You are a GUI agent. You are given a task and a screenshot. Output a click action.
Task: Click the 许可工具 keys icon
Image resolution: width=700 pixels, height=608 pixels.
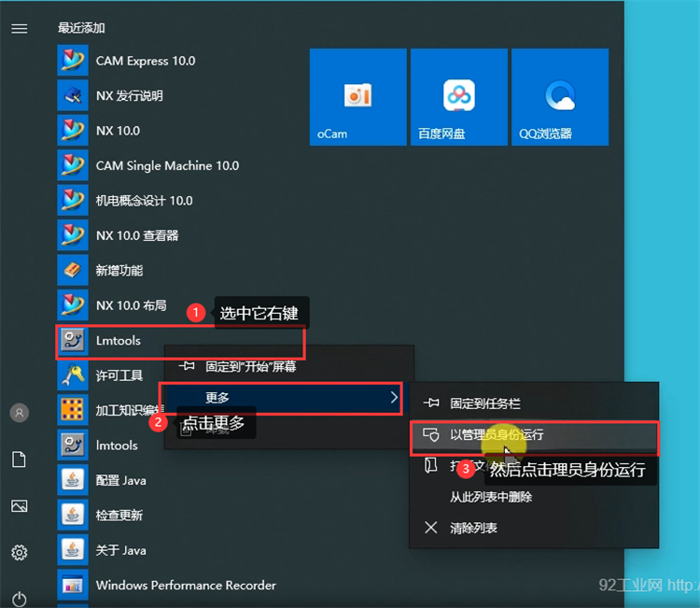tap(72, 375)
